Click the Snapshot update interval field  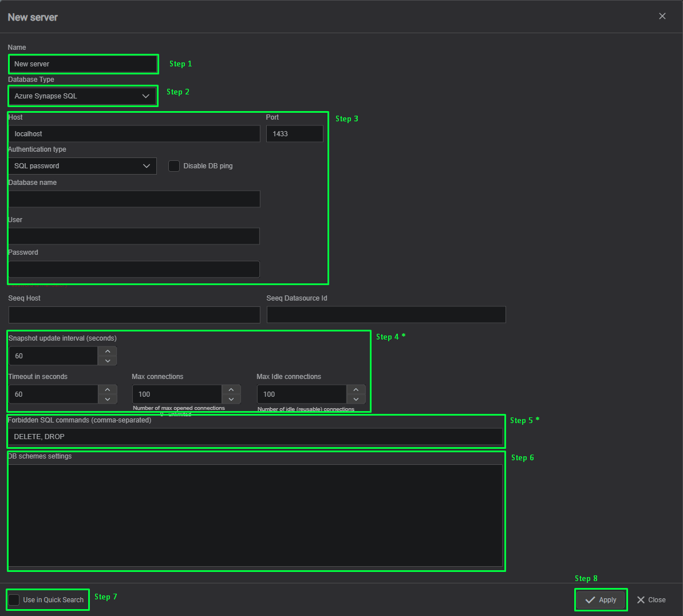click(54, 356)
